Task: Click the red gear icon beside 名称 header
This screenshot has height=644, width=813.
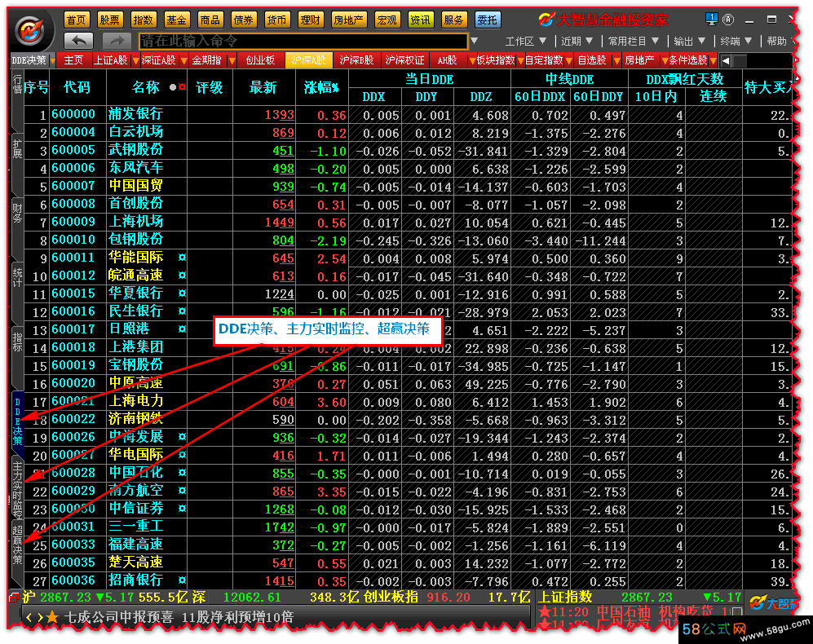Action: pyautogui.click(x=182, y=87)
